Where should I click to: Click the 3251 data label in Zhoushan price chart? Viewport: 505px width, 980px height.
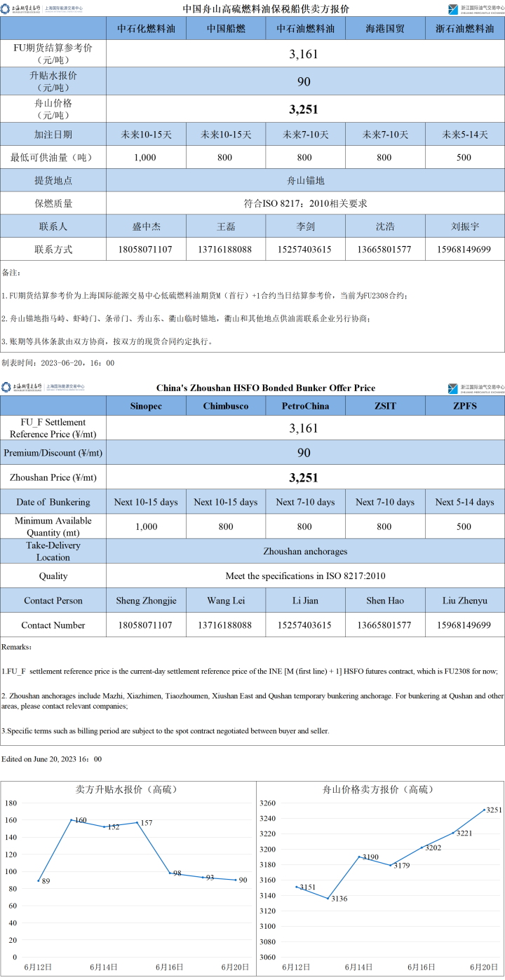(494, 810)
